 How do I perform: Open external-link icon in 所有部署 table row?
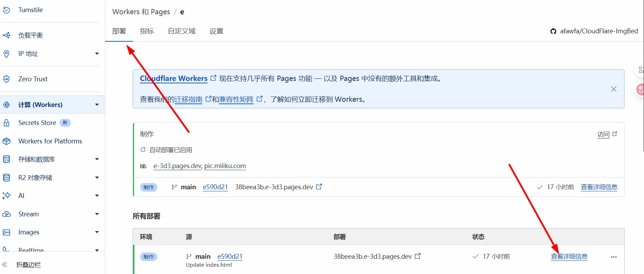tap(418, 256)
